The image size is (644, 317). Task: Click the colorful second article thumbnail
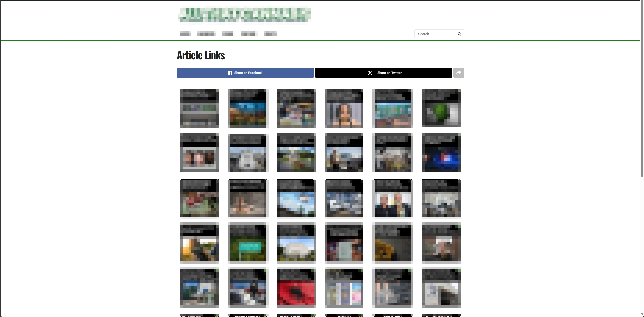[248, 108]
